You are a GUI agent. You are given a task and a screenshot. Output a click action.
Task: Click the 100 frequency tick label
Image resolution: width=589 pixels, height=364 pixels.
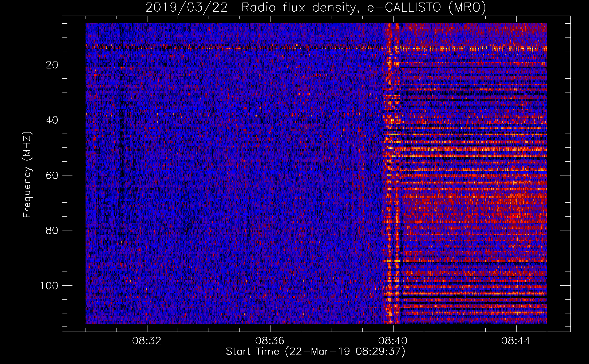coord(49,286)
